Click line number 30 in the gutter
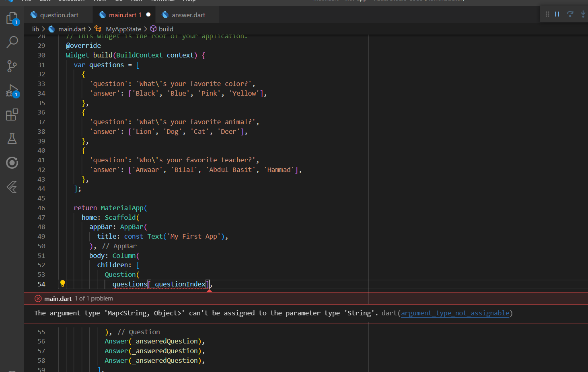This screenshot has height=372, width=588. click(x=41, y=55)
